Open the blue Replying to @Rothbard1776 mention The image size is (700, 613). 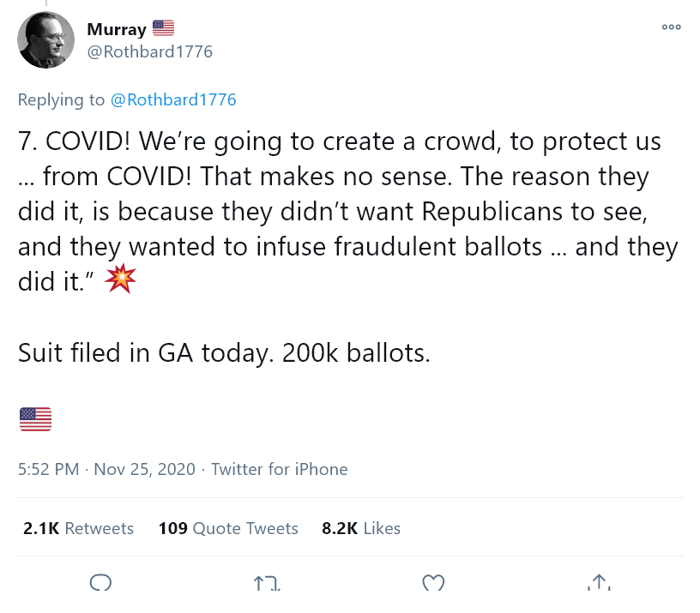pyautogui.click(x=173, y=99)
